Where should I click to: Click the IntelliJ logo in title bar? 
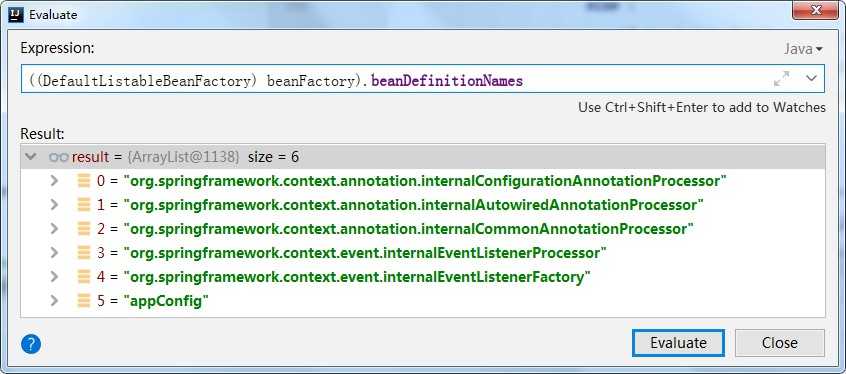[x=17, y=14]
